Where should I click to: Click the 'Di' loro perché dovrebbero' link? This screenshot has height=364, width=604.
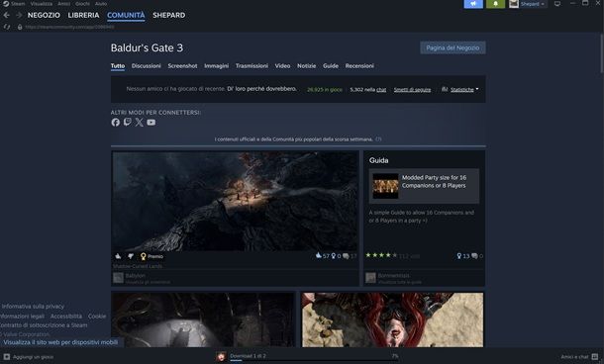point(262,89)
